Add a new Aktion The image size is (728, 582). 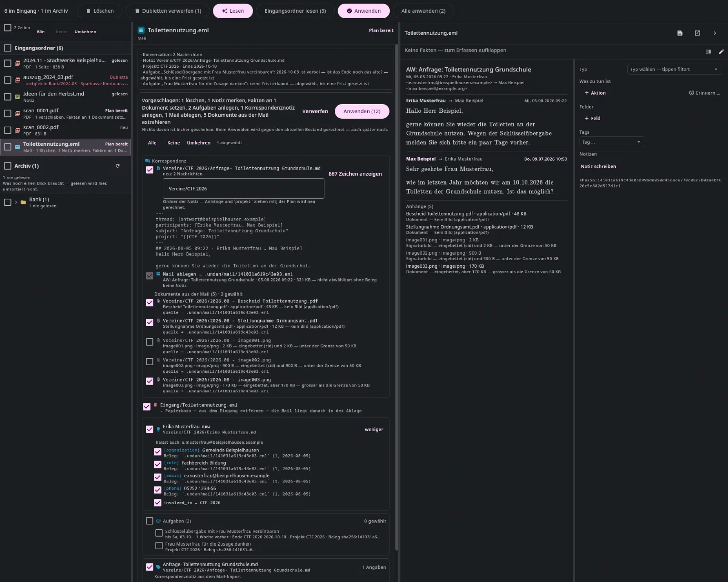(x=595, y=93)
